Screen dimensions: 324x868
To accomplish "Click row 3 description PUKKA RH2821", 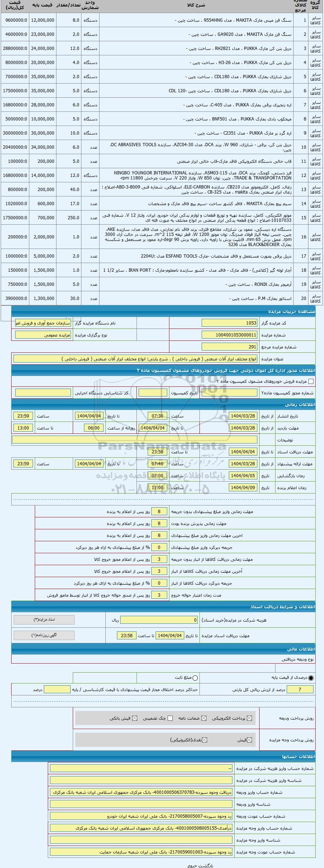I will (x=239, y=48).
